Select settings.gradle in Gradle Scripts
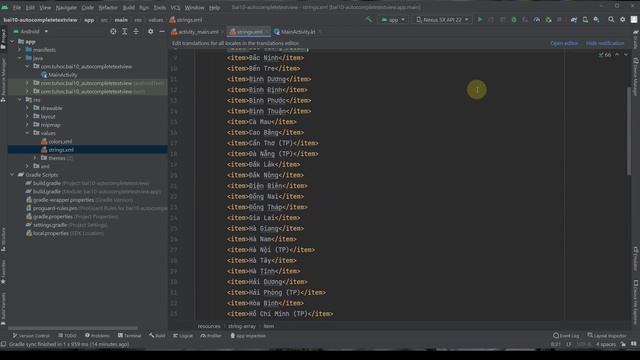The image size is (640, 360). [x=50, y=225]
